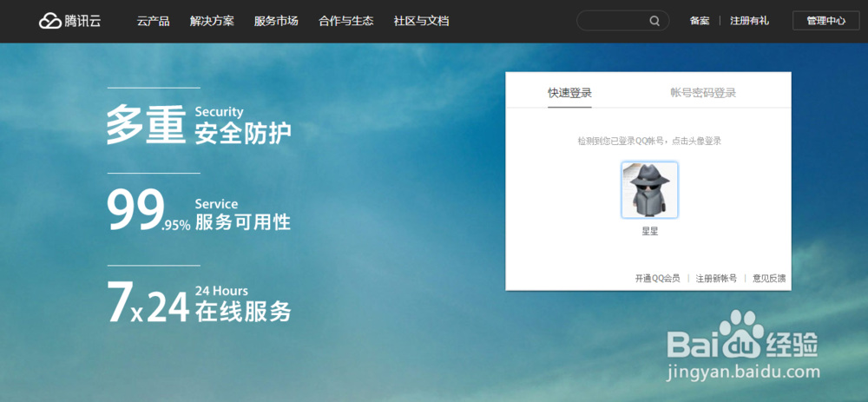Open the 开通QQ会员 link
The height and width of the screenshot is (402, 868).
click(658, 278)
